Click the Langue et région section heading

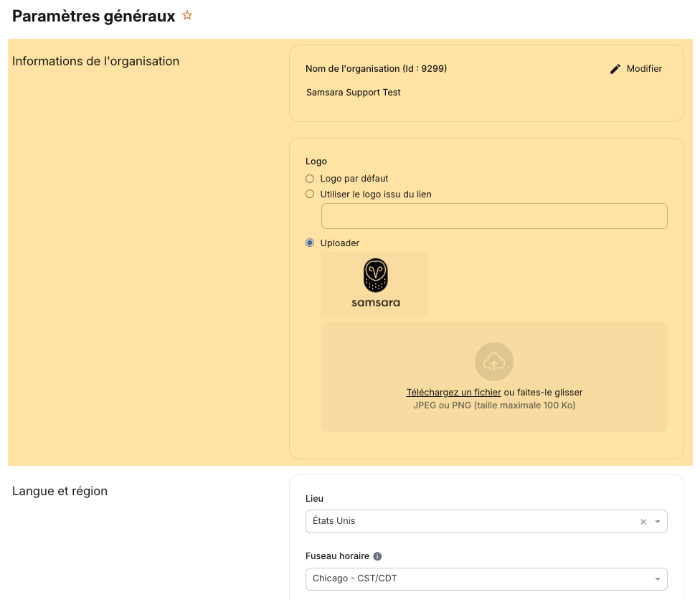pos(60,491)
